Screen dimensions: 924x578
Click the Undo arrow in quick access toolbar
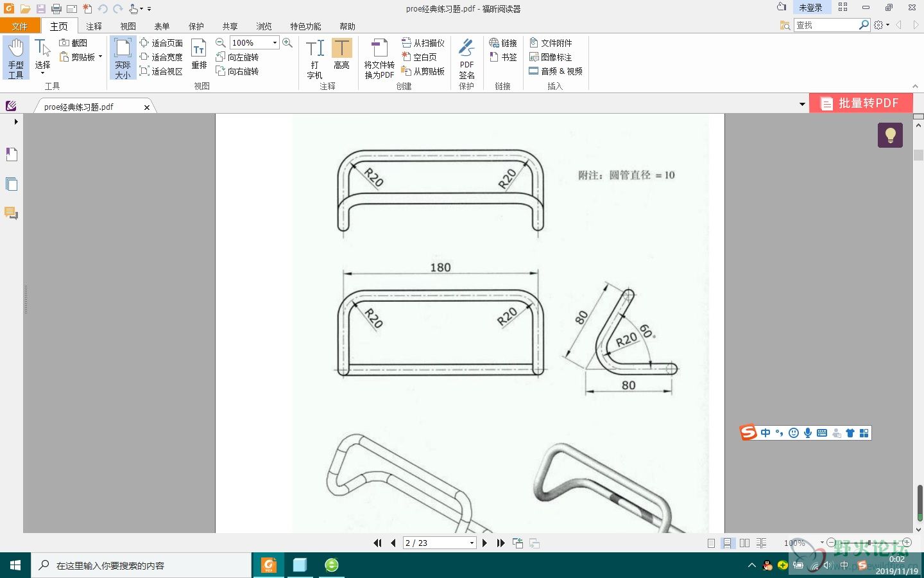[103, 9]
